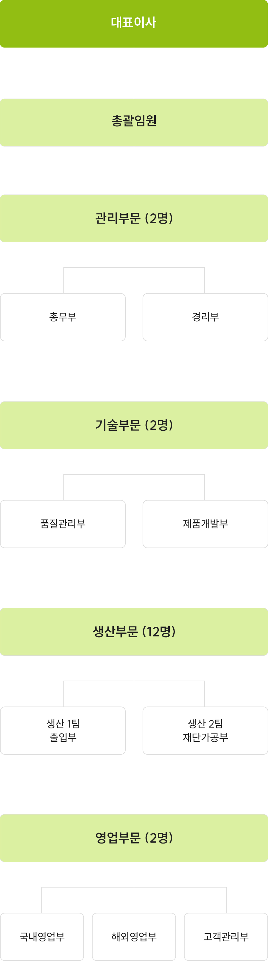
Task: Select the 경리부 department box
Action: point(205,317)
